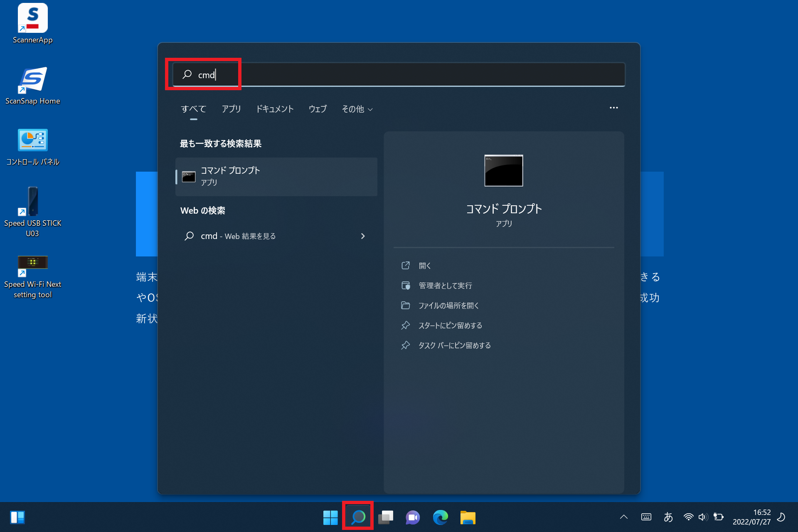Toggle the Japanese IME あ indicator
This screenshot has width=798, height=532.
(668, 517)
